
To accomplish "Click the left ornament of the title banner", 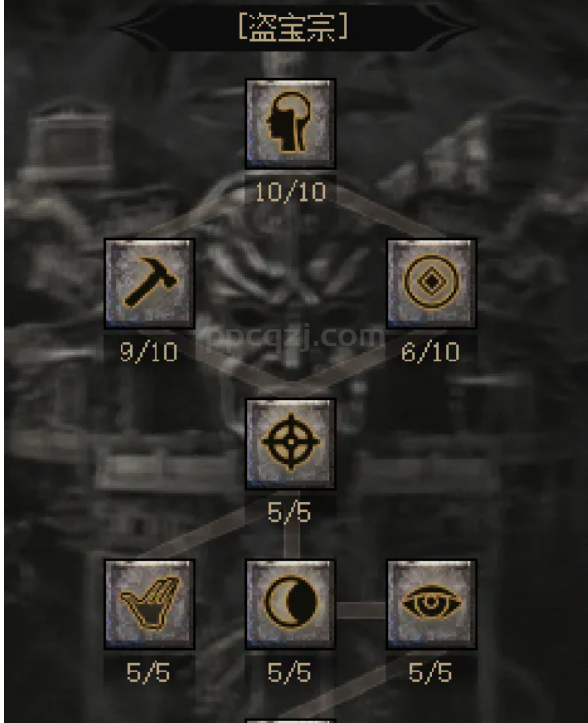I will [138, 27].
